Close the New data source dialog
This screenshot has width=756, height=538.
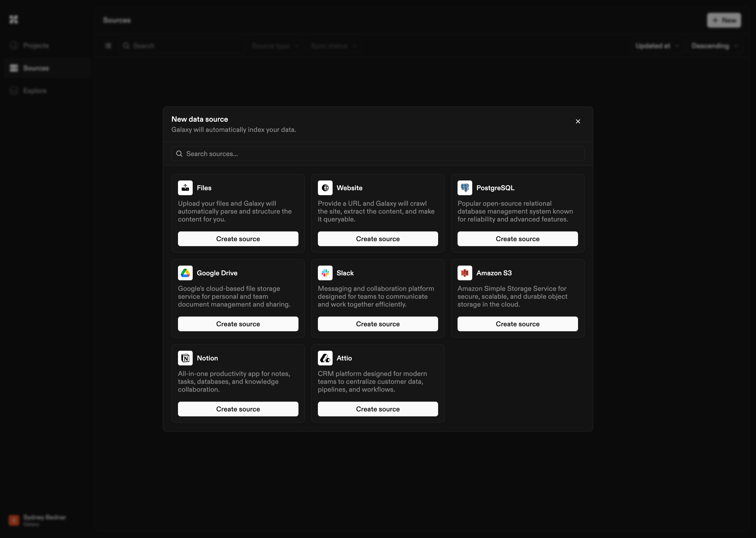578,122
